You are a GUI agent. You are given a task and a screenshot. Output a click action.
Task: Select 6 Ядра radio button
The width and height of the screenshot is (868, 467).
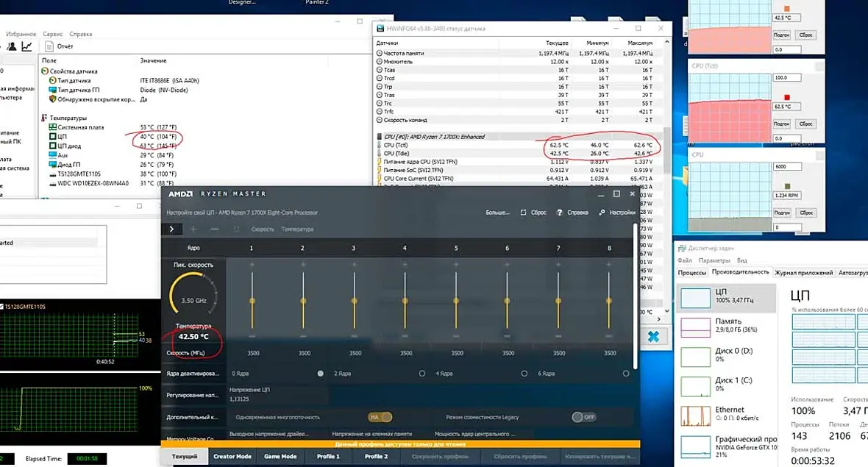click(x=626, y=374)
